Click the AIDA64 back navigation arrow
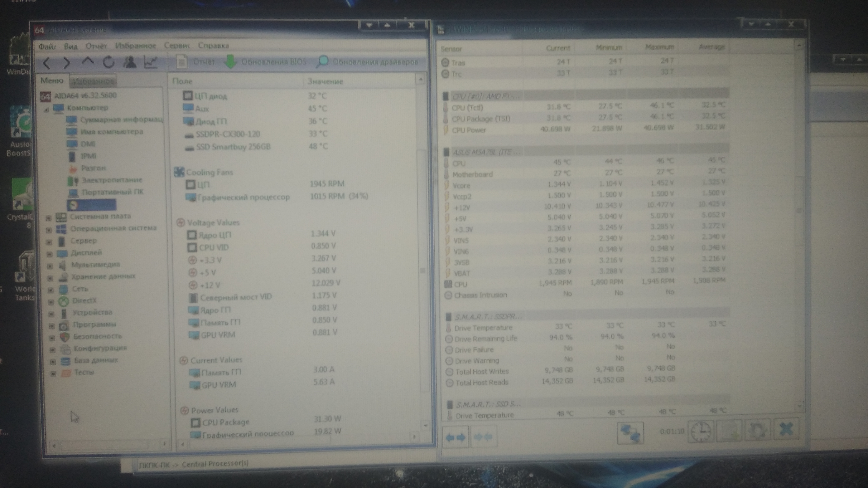 [x=47, y=63]
